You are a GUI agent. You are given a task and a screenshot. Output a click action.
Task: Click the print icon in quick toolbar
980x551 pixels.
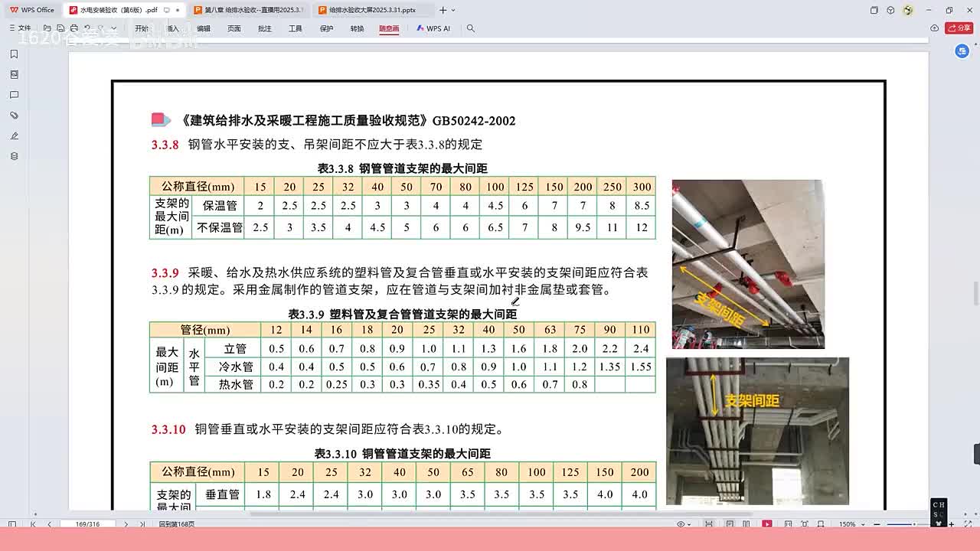tap(74, 28)
